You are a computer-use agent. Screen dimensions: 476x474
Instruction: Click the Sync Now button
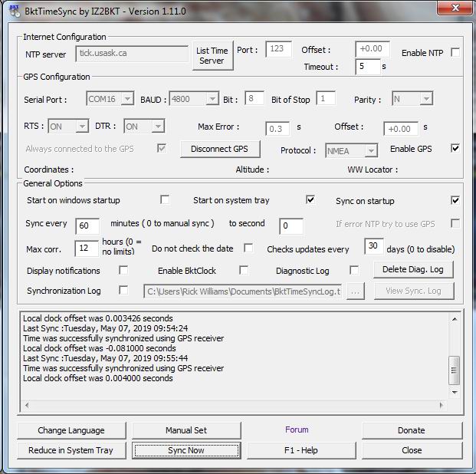tap(186, 450)
